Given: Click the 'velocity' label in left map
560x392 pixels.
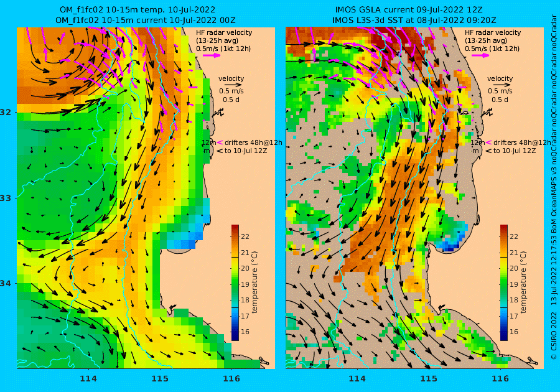Looking at the screenshot, I should tap(231, 78).
